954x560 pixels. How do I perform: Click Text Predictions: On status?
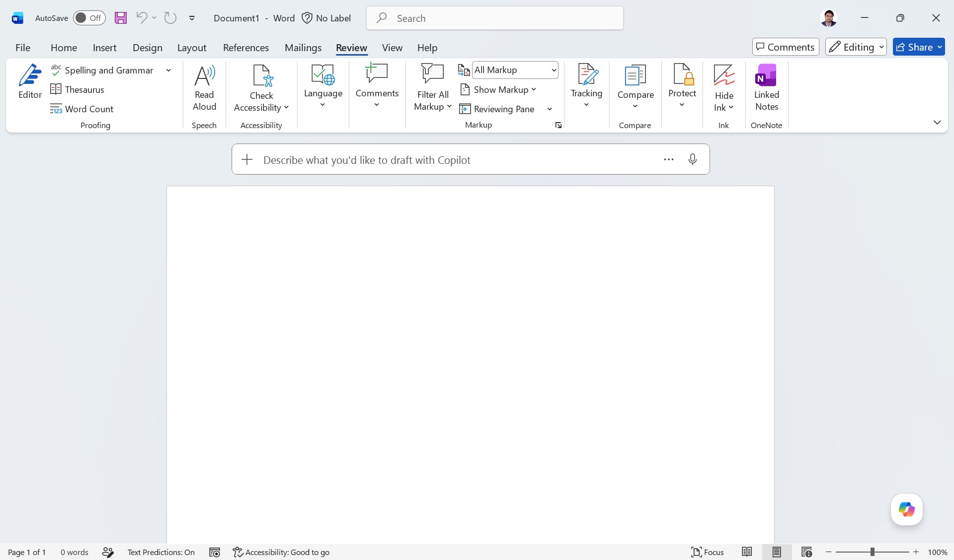coord(161,552)
